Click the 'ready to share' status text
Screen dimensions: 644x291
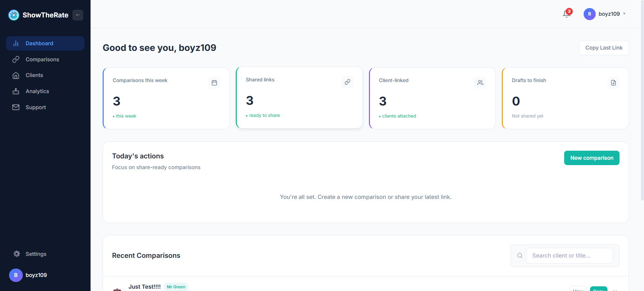pyautogui.click(x=264, y=116)
